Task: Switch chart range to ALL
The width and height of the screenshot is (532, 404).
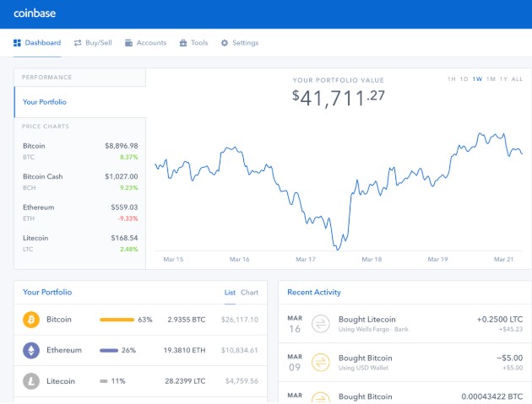Action: 517,79
